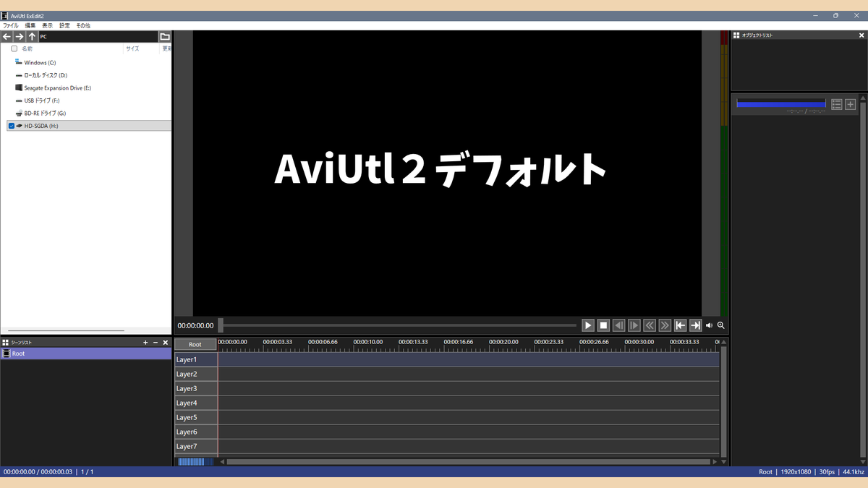The height and width of the screenshot is (488, 868).
Task: Click the Layer6 header
Action: pos(196,432)
